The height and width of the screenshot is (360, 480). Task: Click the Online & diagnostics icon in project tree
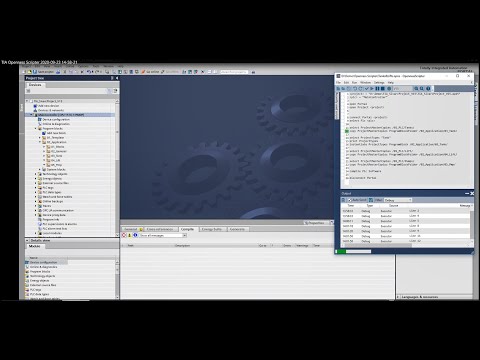pyautogui.click(x=39, y=124)
